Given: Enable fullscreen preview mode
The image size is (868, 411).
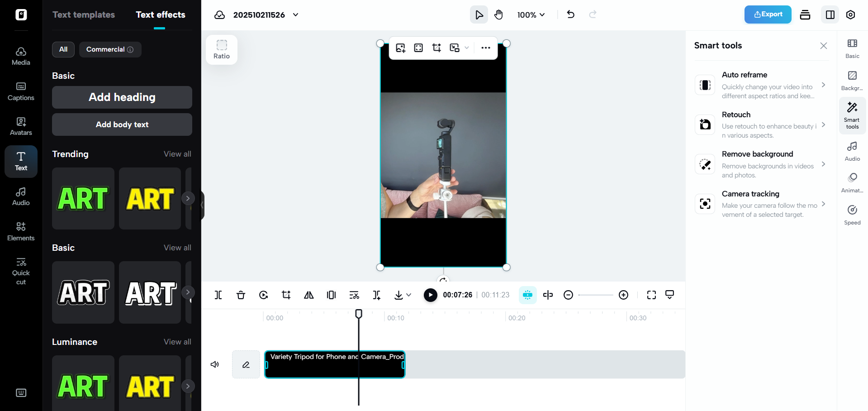Looking at the screenshot, I should [651, 295].
